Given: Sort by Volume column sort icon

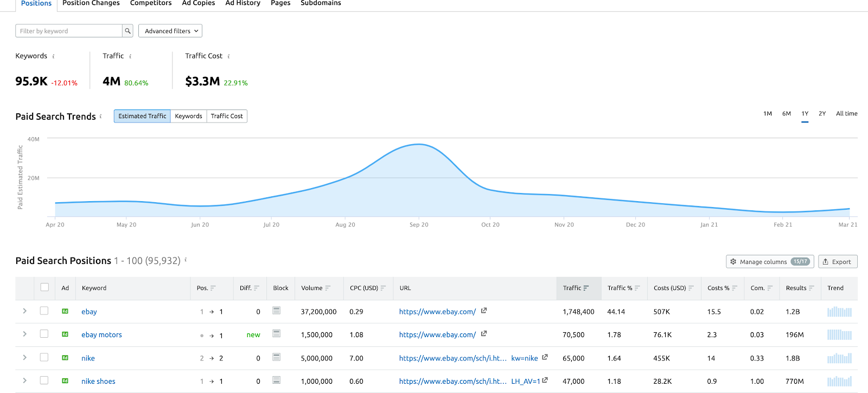Looking at the screenshot, I should [x=328, y=288].
